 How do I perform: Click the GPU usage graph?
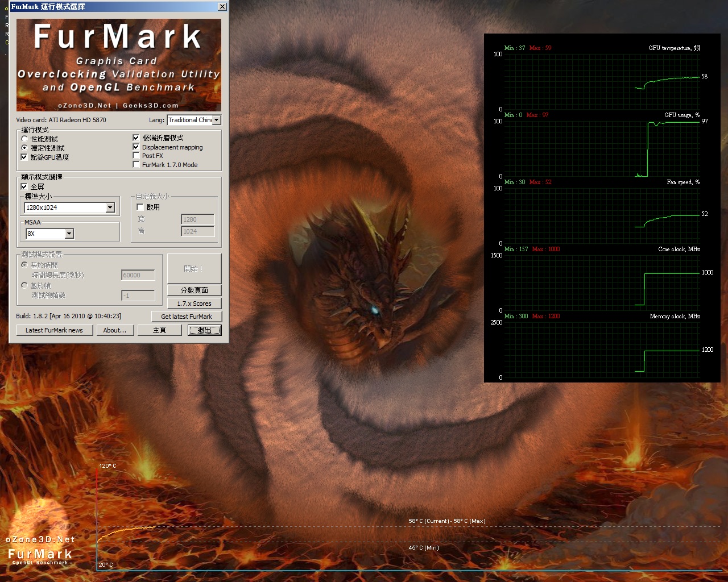tap(602, 148)
